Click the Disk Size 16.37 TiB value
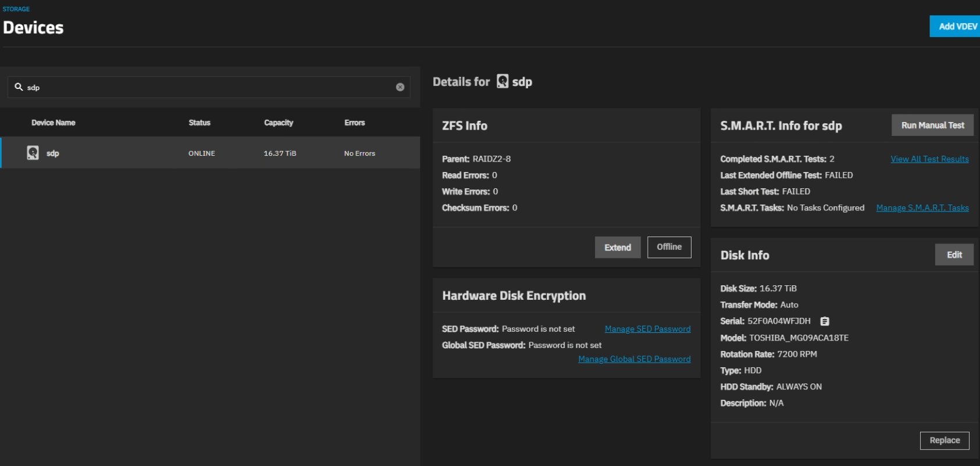 click(x=778, y=289)
